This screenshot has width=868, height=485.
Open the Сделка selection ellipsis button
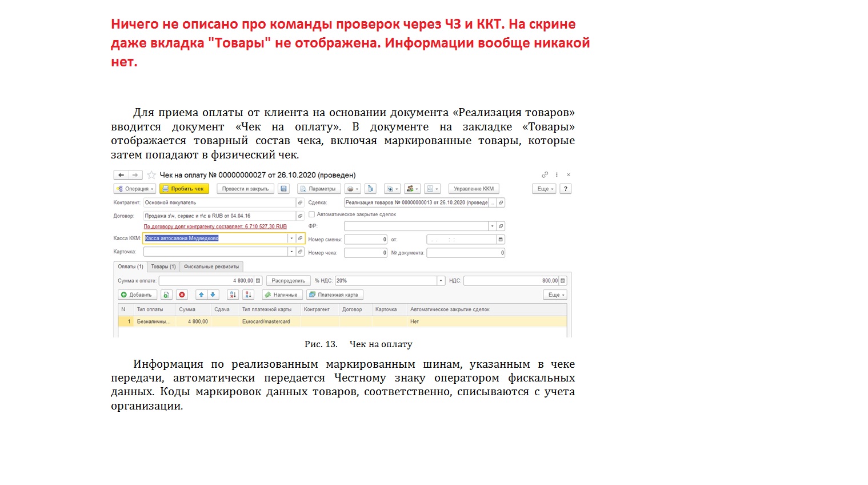493,202
